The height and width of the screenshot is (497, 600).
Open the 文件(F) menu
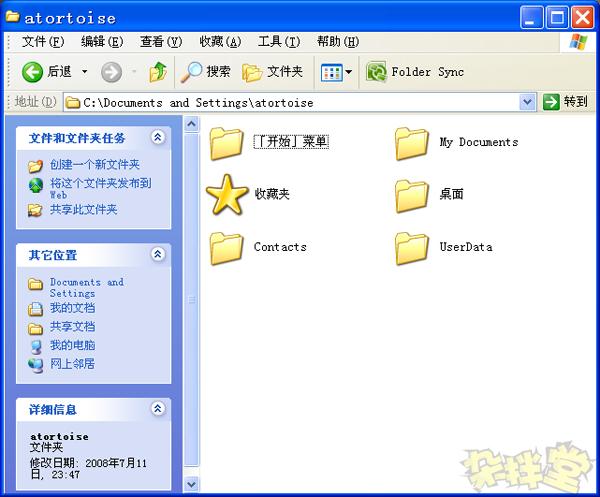coord(43,42)
